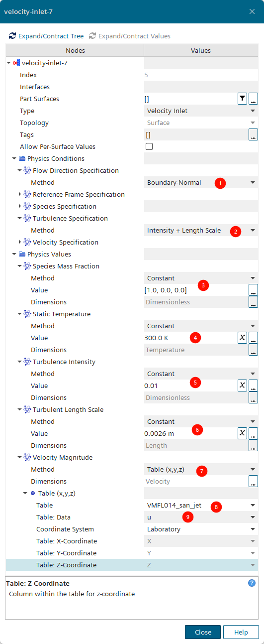Image resolution: width=264 pixels, height=644 pixels.
Task: Open ellipsis editor for Species Mass Fraction value
Action: point(253,290)
